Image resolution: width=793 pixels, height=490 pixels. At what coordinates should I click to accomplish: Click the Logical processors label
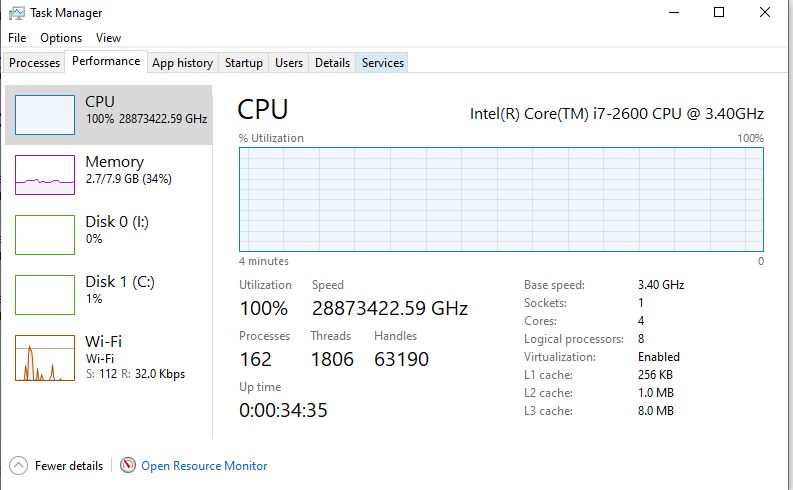pyautogui.click(x=574, y=339)
